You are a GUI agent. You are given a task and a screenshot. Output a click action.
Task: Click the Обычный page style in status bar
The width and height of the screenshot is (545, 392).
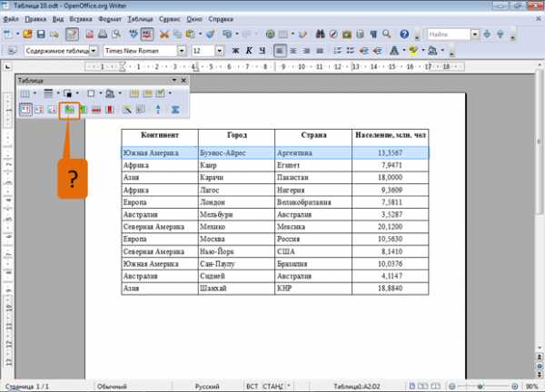tap(112, 386)
